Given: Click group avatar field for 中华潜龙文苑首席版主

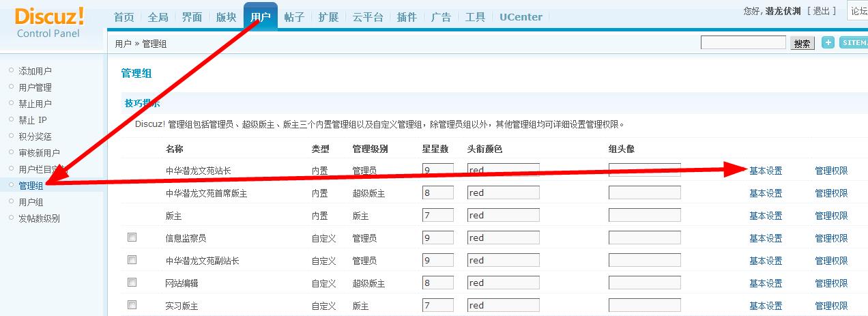Looking at the screenshot, I should (645, 192).
